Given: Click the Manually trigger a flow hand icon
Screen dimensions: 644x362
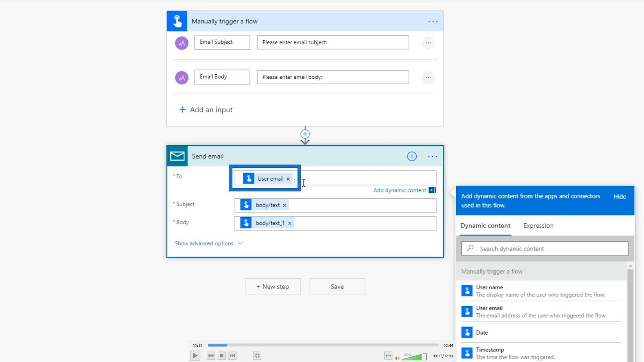Looking at the screenshot, I should click(177, 21).
